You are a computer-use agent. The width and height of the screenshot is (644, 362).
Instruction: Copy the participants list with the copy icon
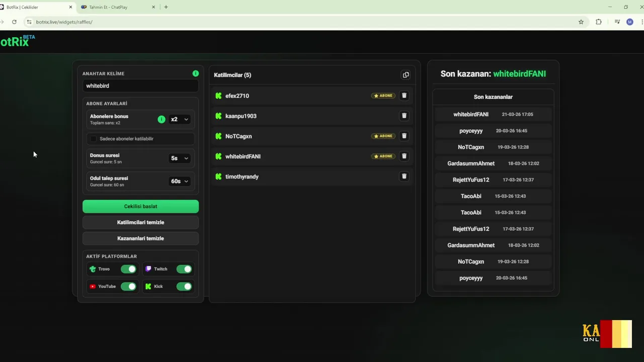pyautogui.click(x=406, y=75)
